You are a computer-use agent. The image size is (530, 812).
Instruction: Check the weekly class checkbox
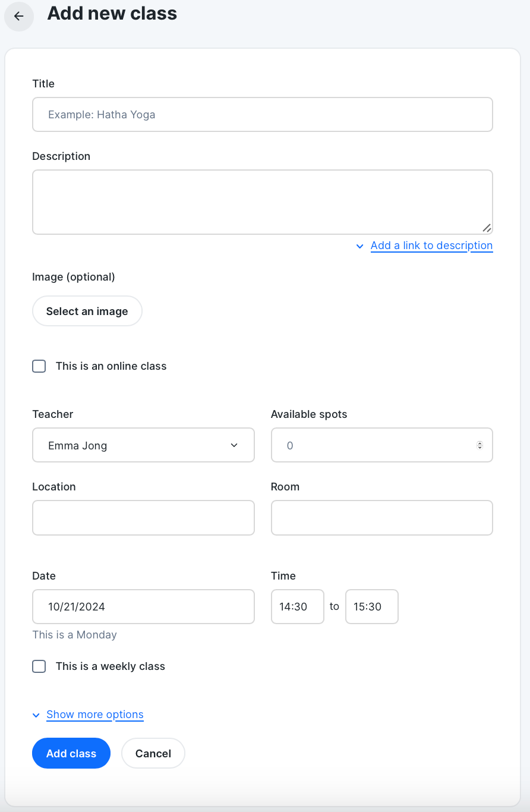click(x=39, y=666)
